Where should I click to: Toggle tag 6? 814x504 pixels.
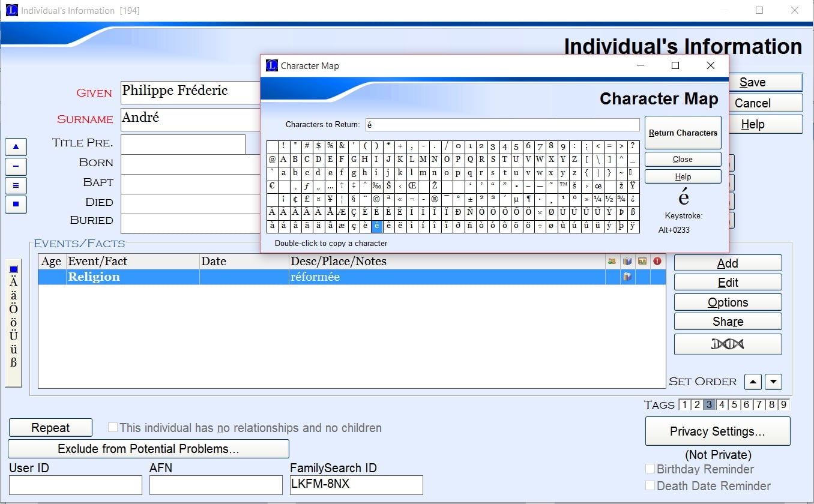coord(747,405)
